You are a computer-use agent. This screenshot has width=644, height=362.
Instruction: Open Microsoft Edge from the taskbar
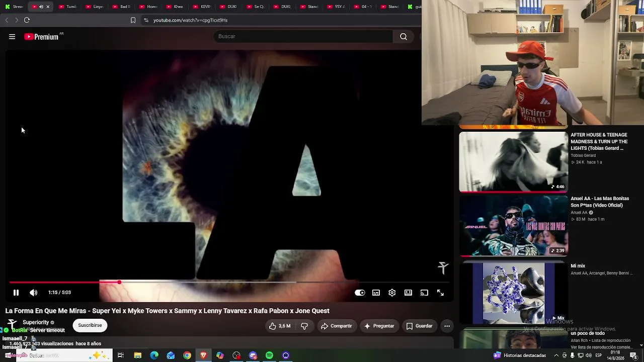(x=154, y=355)
